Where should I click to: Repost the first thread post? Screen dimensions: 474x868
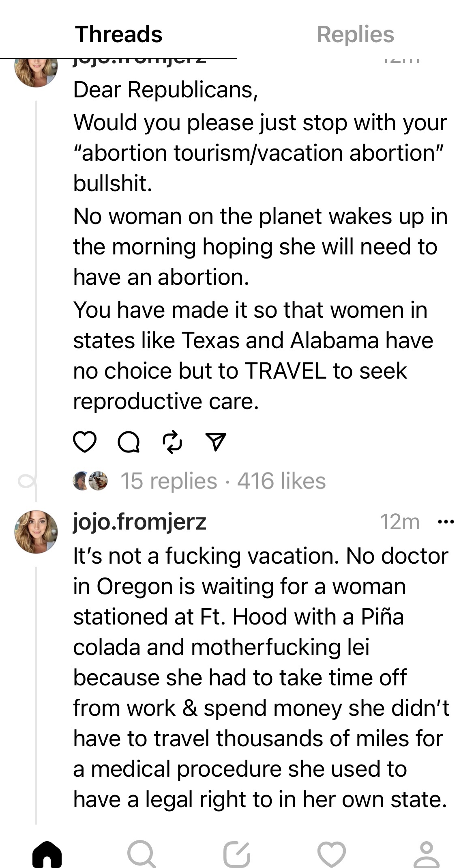click(x=172, y=442)
